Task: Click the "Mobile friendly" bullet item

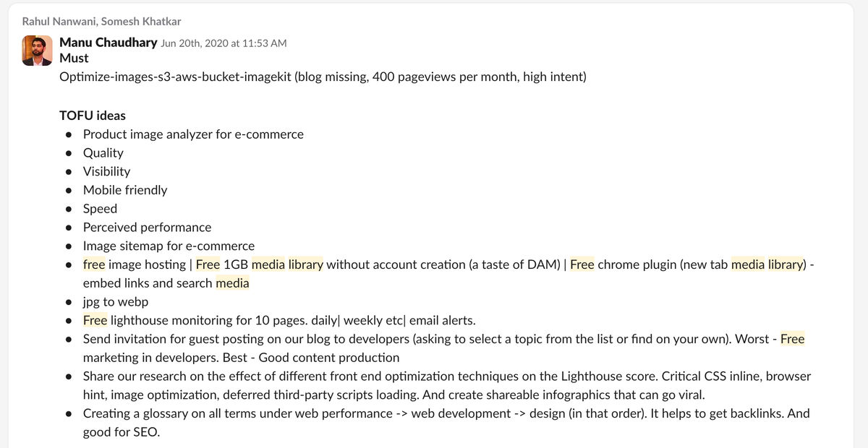Action: point(125,190)
